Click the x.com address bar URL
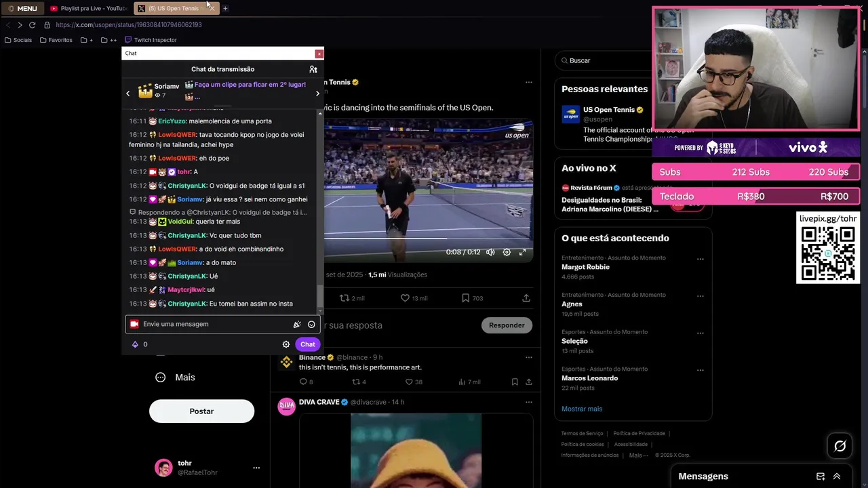The height and width of the screenshot is (488, 868). coord(129,25)
